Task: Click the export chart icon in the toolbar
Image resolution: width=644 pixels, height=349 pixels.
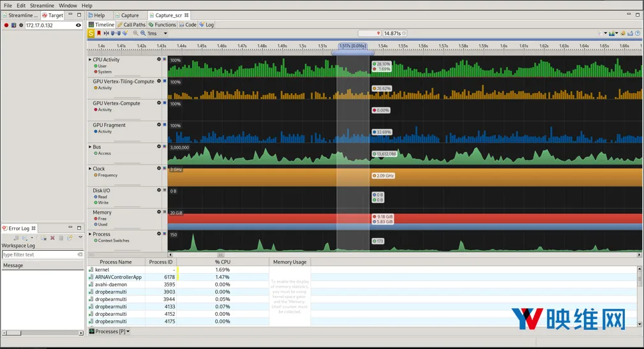Action: coord(630,33)
